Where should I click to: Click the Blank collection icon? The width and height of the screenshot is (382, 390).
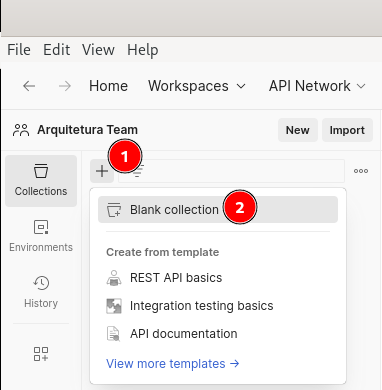114,210
